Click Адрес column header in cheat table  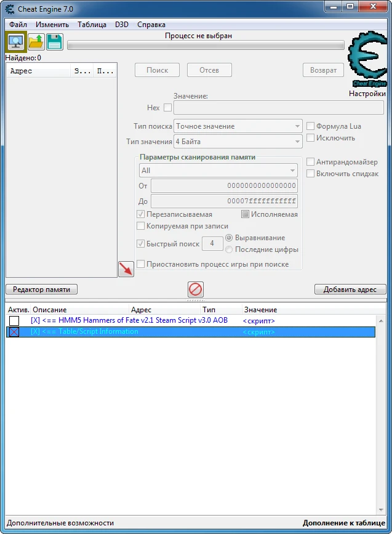(x=165, y=310)
